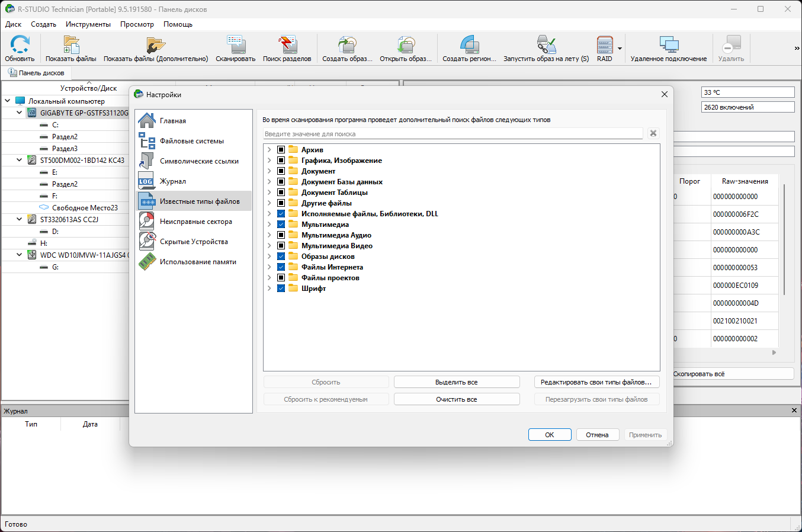Expand the Другие файлы group
The width and height of the screenshot is (802, 532).
(x=270, y=203)
